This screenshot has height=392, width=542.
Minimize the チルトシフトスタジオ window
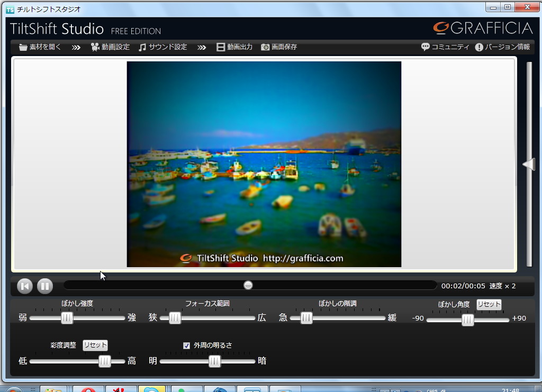tap(493, 7)
